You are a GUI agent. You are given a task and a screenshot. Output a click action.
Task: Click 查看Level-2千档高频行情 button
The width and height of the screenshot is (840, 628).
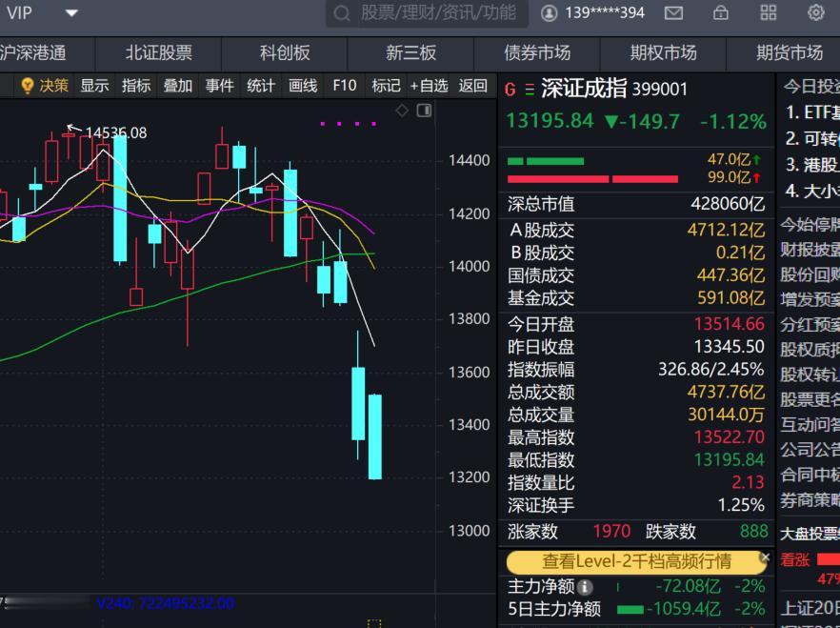click(x=636, y=562)
